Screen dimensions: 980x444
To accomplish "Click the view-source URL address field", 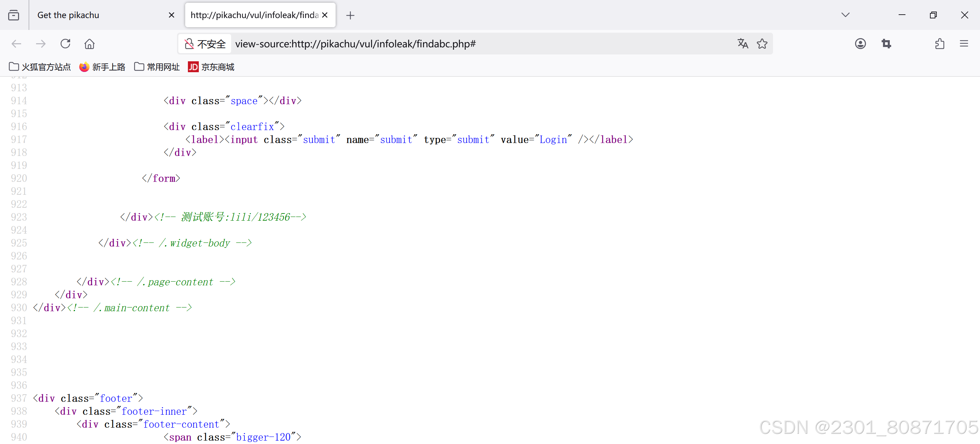I will point(456,44).
